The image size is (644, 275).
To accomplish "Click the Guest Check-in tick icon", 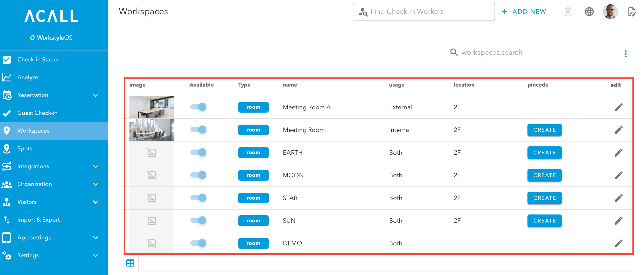I will (7, 113).
